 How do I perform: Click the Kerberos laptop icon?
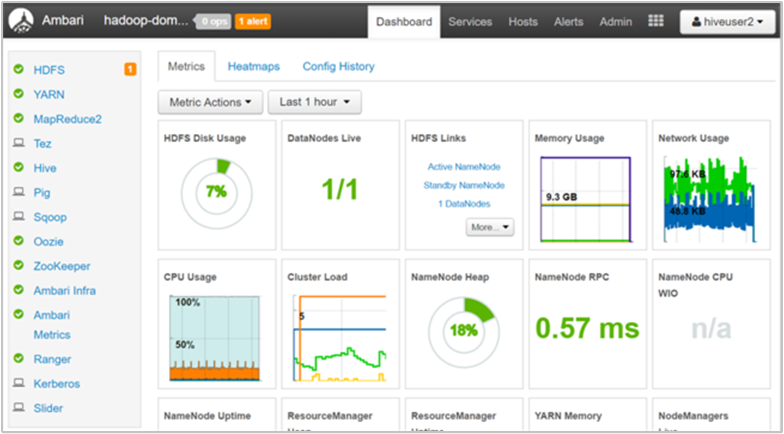coord(19,383)
